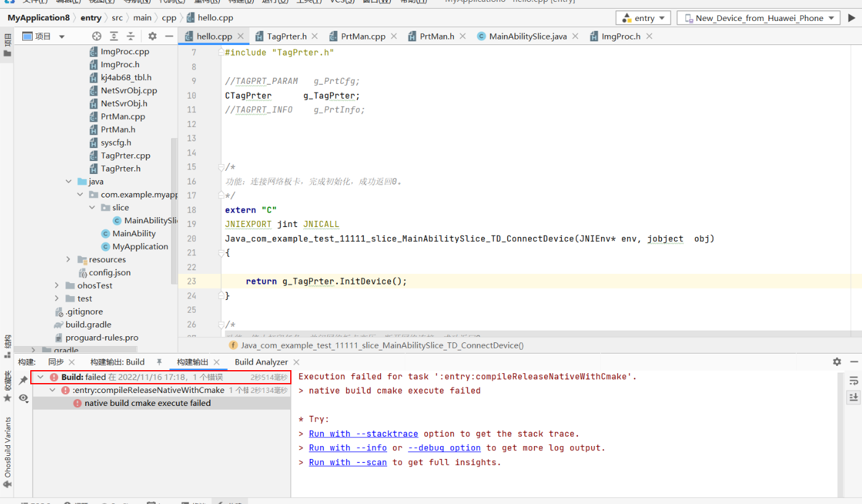Expand the ohosTest folder
The width and height of the screenshot is (862, 504).
[57, 285]
